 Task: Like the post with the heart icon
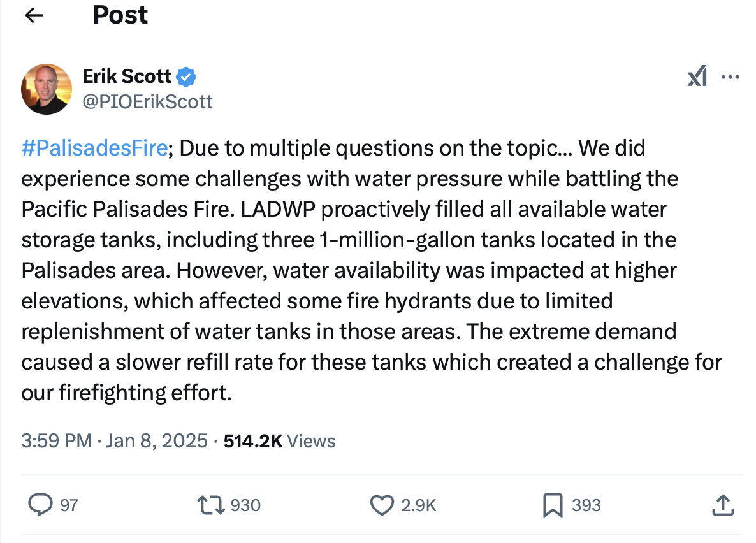[x=382, y=505]
